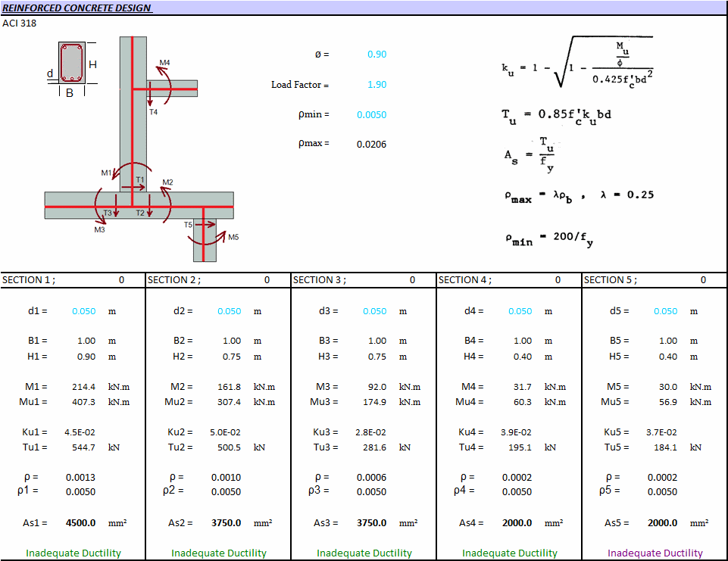The height and width of the screenshot is (561, 728).
Task: Select the d1 input value 0.050
Action: (83, 311)
